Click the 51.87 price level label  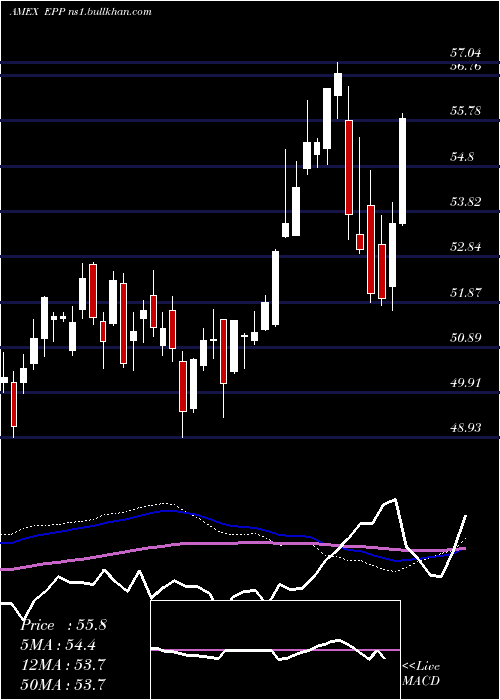pyautogui.click(x=466, y=293)
